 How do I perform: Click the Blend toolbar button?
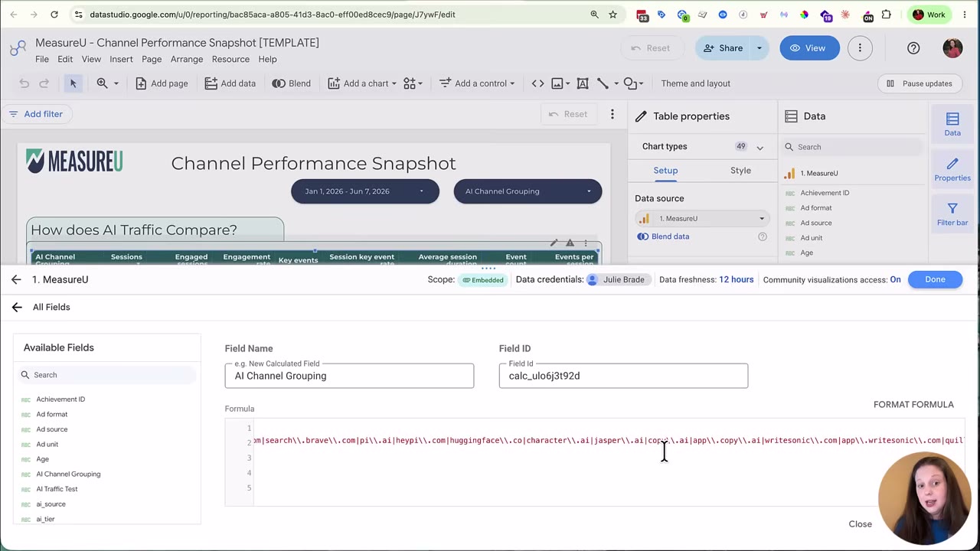(x=292, y=83)
